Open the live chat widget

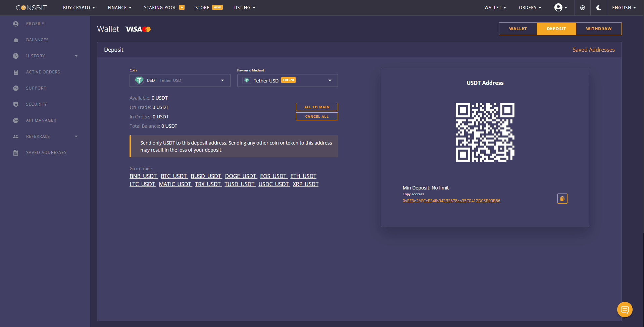(x=625, y=309)
